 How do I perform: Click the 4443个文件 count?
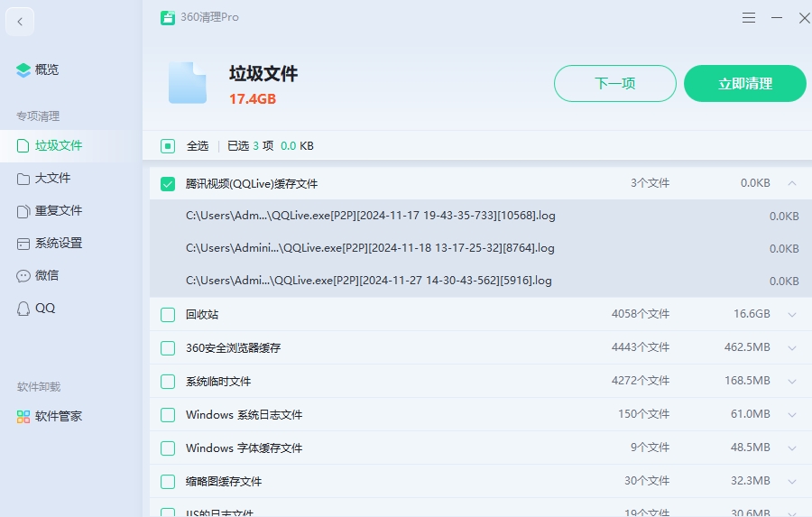click(640, 347)
